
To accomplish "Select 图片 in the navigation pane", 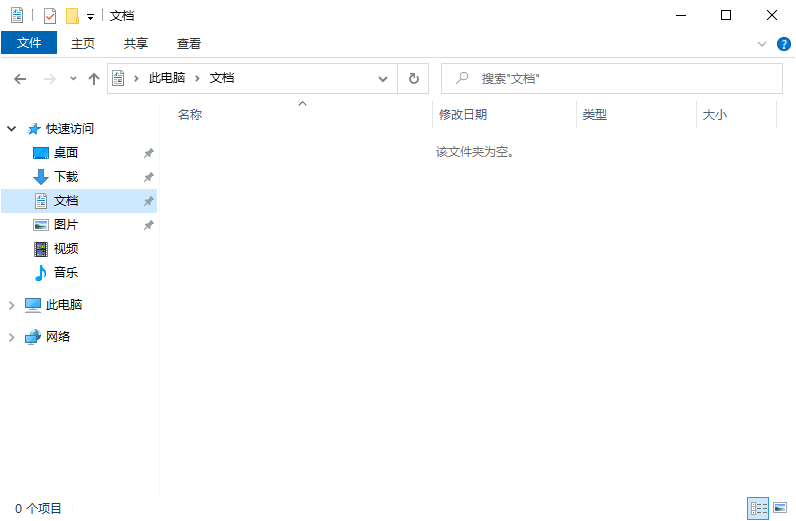I will click(66, 225).
